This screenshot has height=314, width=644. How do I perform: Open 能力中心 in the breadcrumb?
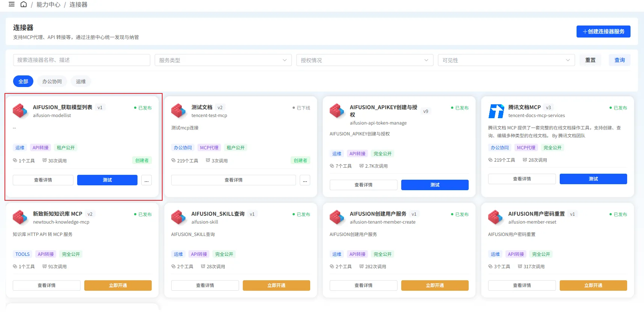pos(48,5)
